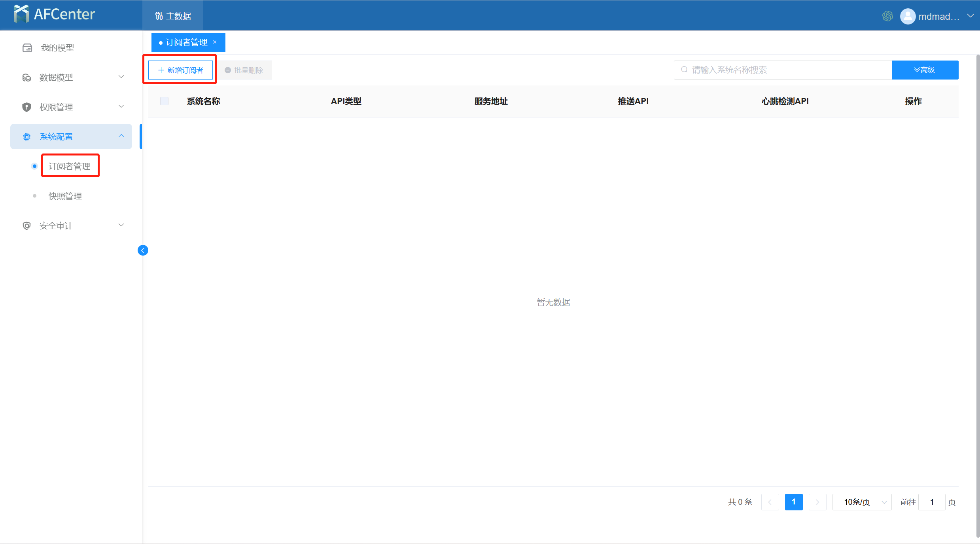Click the 安全审计 sidebar icon
This screenshot has height=544, width=980.
coord(26,226)
